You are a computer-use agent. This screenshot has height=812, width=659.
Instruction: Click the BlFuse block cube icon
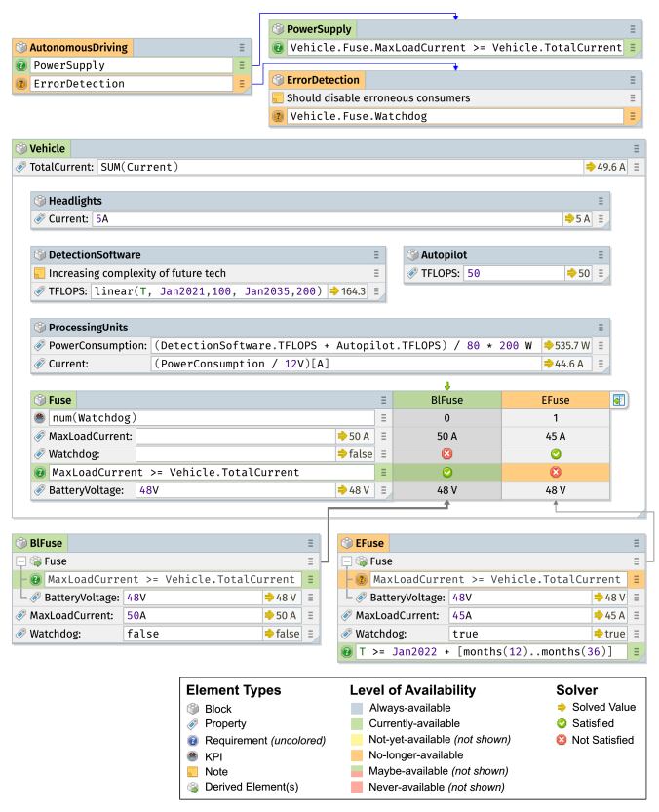click(20, 543)
